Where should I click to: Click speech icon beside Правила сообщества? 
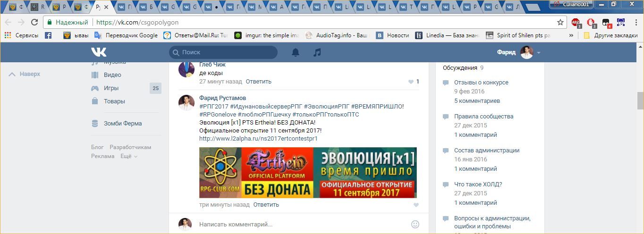click(446, 117)
